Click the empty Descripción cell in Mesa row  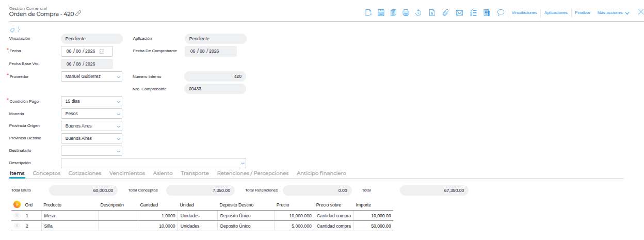click(118, 216)
